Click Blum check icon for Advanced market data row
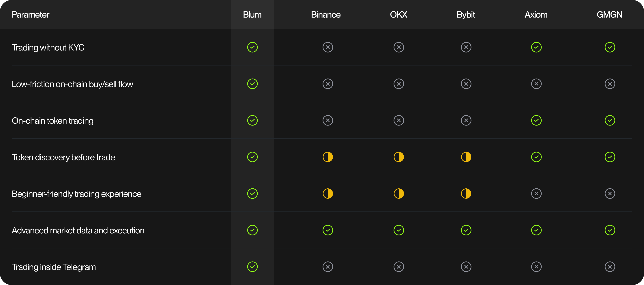The height and width of the screenshot is (285, 644). click(252, 230)
